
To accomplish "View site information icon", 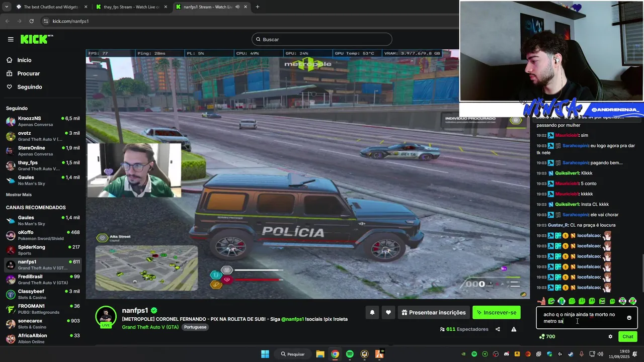I will pos(46,21).
